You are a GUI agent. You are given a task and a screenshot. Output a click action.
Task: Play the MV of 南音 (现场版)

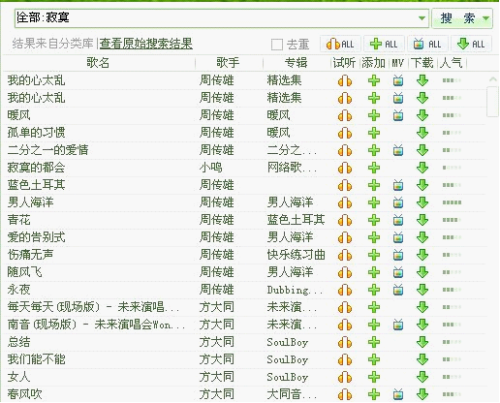398,325
